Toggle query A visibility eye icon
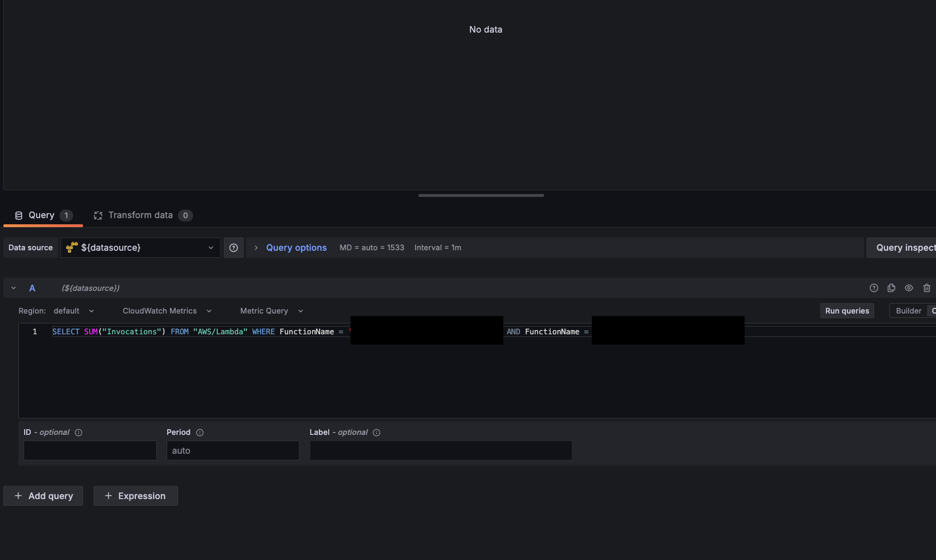The height and width of the screenshot is (560, 936). 909,288
